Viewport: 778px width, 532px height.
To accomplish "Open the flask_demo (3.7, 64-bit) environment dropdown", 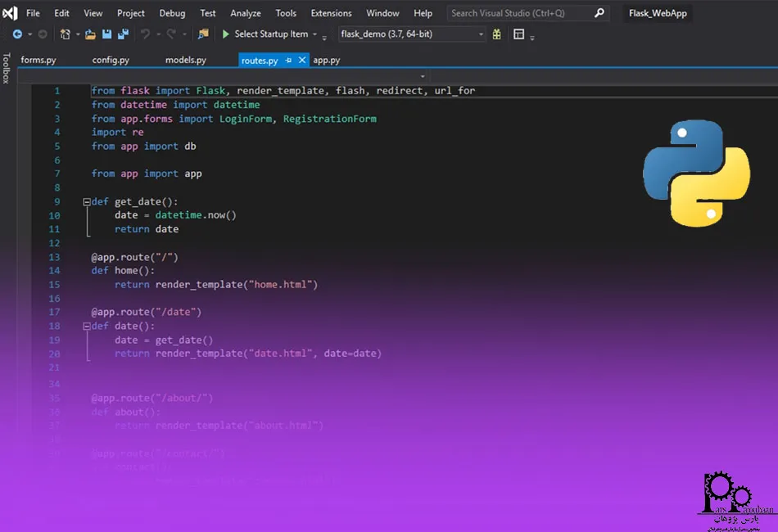I will (x=480, y=34).
